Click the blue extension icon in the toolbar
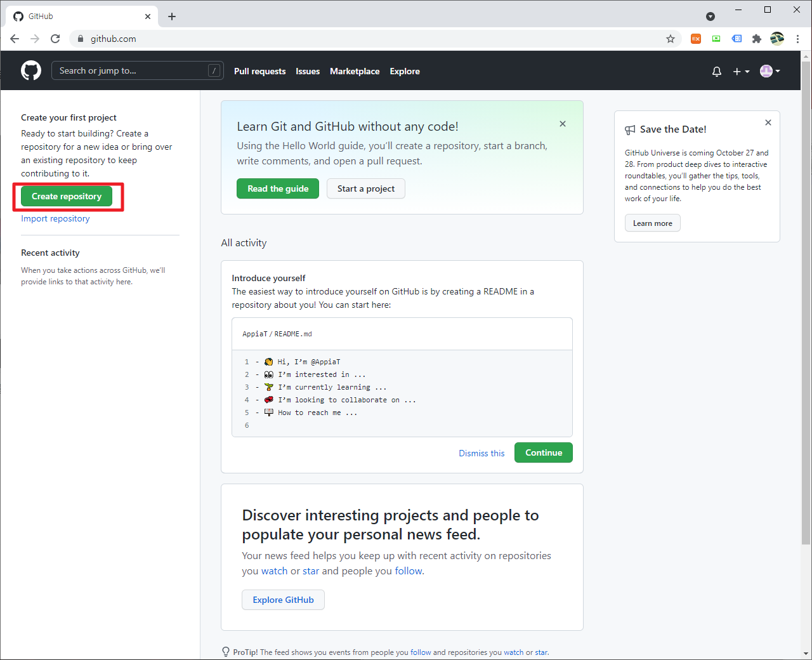This screenshot has width=812, height=660. (737, 39)
